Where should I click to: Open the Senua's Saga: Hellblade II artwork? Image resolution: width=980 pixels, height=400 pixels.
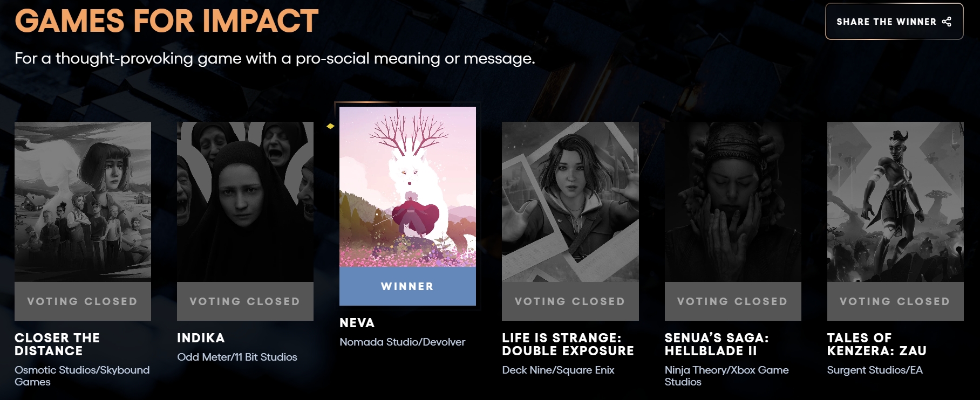click(x=733, y=202)
